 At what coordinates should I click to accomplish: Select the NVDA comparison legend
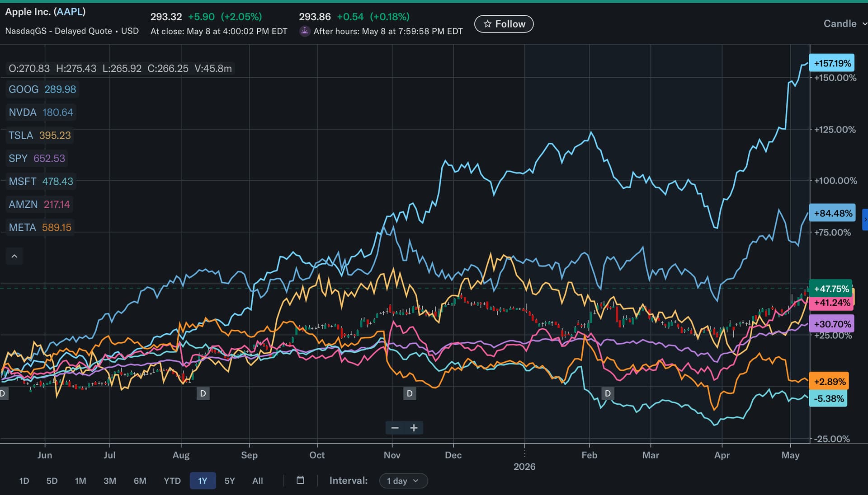[41, 112]
